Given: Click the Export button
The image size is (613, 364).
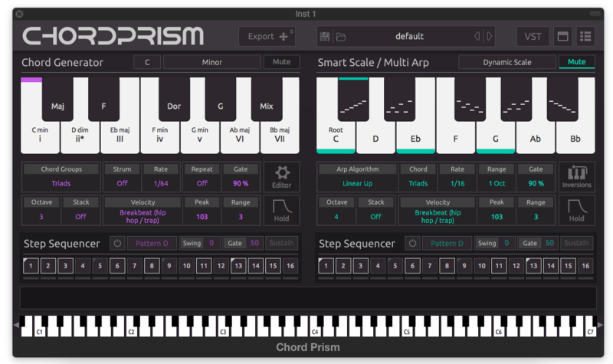Looking at the screenshot, I should [267, 36].
